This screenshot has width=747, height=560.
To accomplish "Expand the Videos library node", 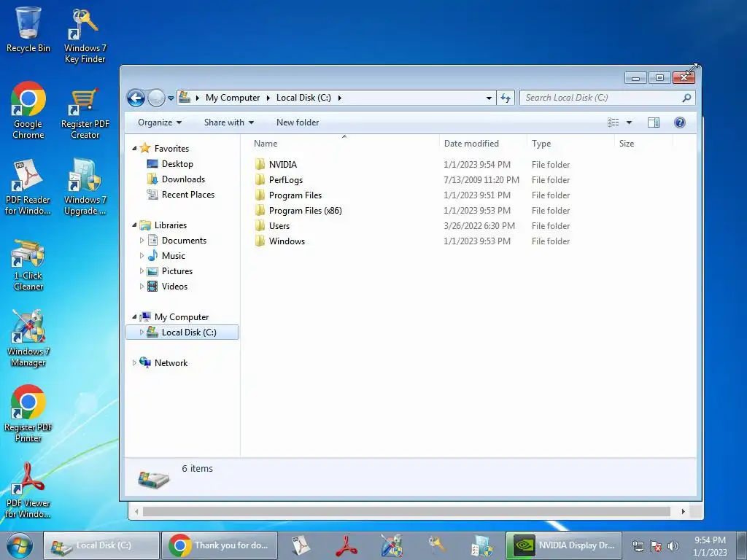I will [142, 286].
